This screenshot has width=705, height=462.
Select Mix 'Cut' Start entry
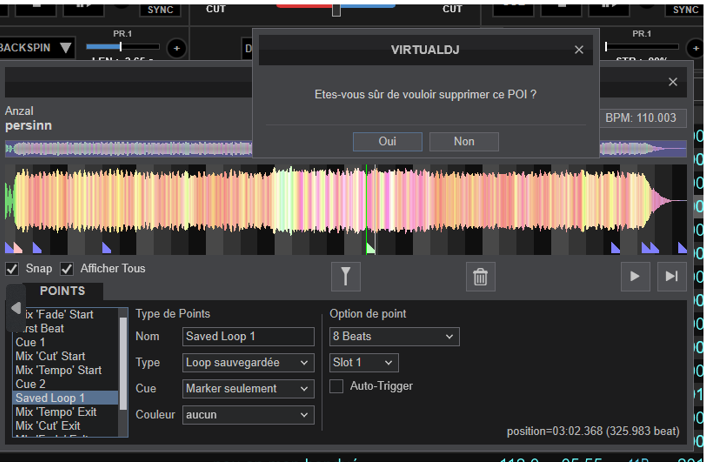65,356
